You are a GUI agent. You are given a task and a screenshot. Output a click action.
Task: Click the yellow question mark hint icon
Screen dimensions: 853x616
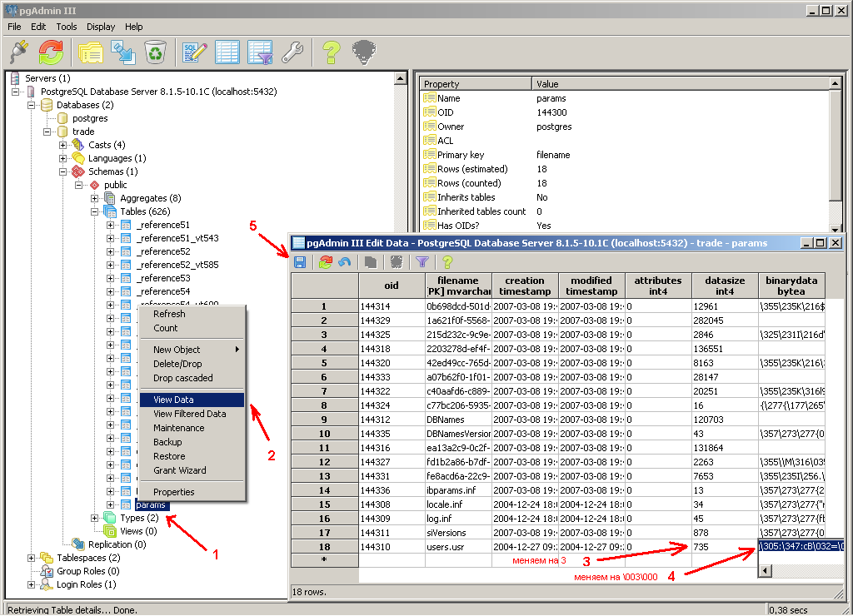click(x=332, y=52)
